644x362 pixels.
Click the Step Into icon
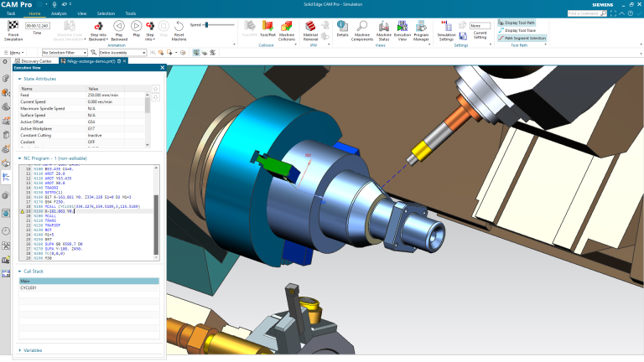pyautogui.click(x=150, y=26)
